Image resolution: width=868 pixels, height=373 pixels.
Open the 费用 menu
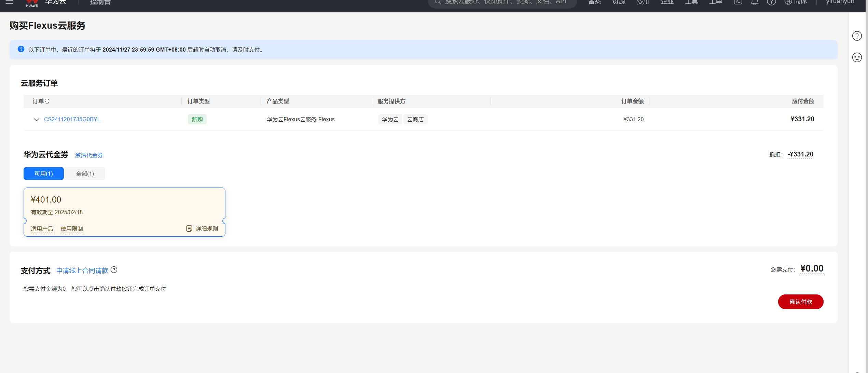(643, 2)
